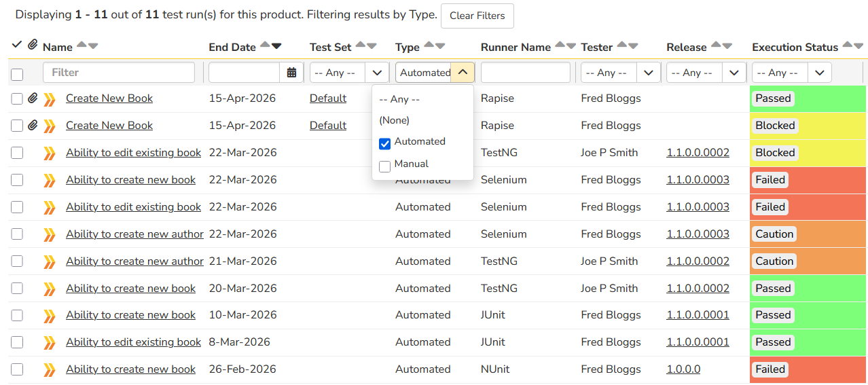This screenshot has width=868, height=385.
Task: Click run icon of the 10-Mar-2026 JUnit run
Action: [50, 316]
